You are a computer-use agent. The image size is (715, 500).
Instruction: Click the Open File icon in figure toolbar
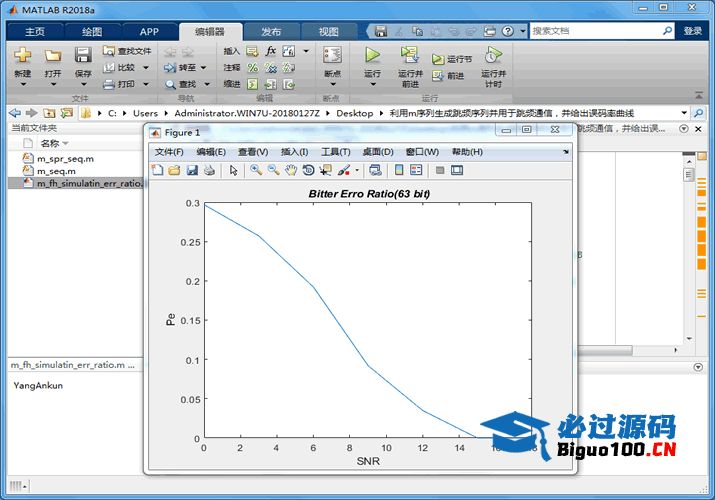coord(174,170)
